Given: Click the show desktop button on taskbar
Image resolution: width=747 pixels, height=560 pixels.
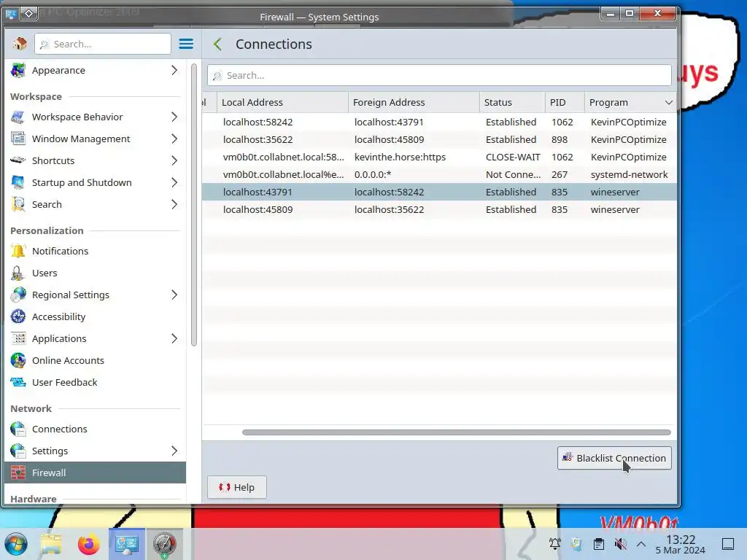Looking at the screenshot, I should pos(728,544).
